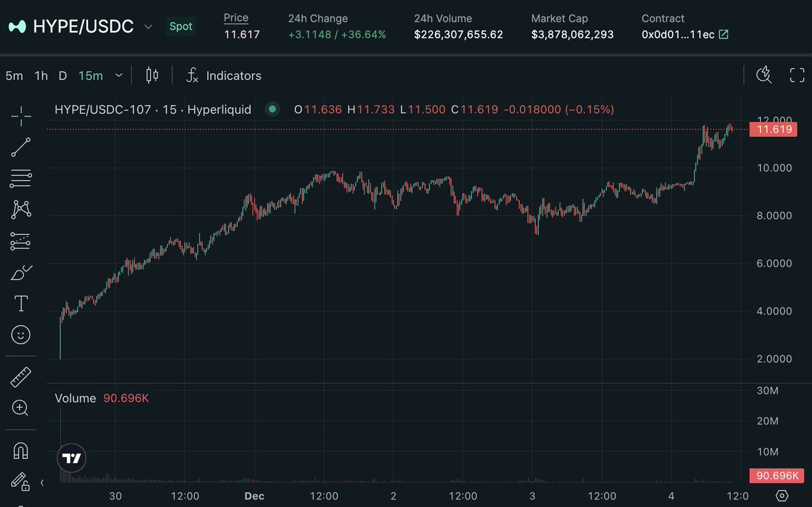
Task: Click the Volume indicator legend
Action: point(101,399)
